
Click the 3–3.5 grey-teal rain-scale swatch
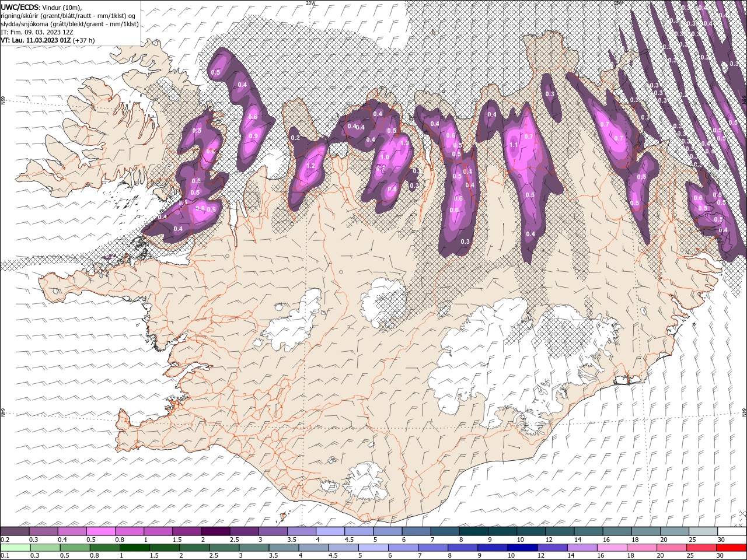click(254, 548)
